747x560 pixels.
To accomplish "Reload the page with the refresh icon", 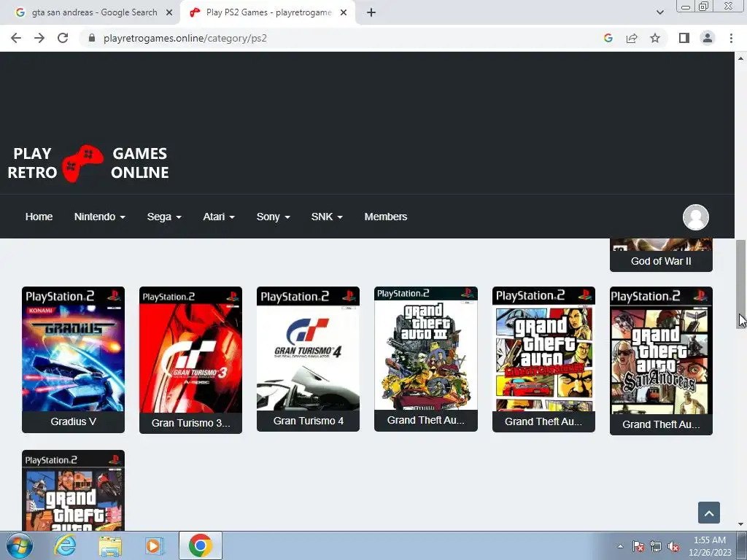I will point(63,38).
